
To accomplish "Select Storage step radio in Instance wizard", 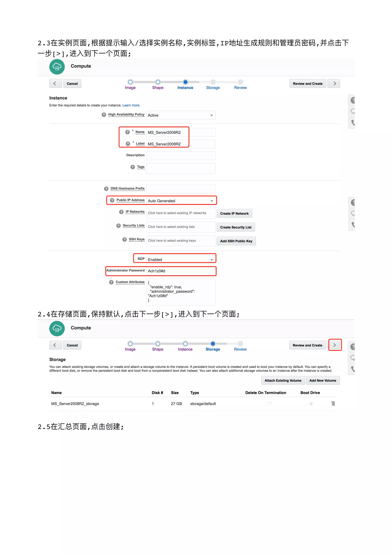I will (x=213, y=82).
